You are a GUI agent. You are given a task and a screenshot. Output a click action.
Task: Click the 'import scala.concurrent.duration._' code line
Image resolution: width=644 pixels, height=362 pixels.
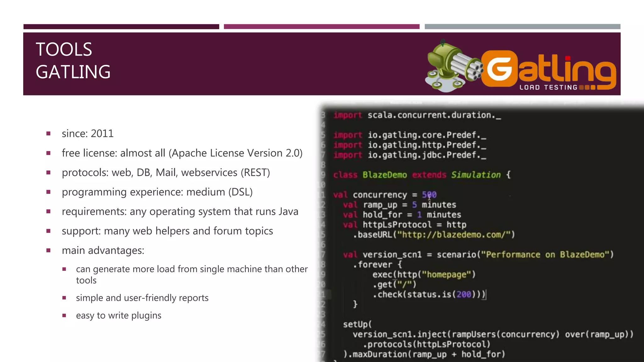pyautogui.click(x=417, y=115)
